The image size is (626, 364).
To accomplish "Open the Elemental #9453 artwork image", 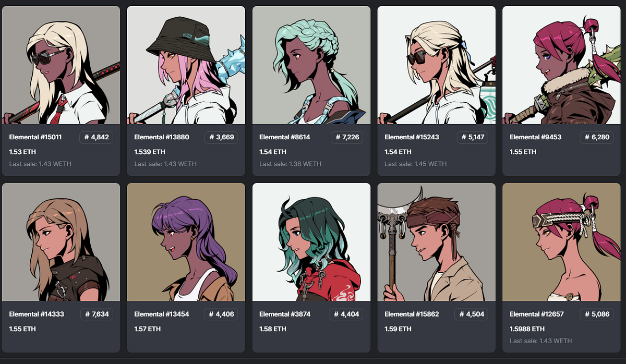I will (562, 65).
